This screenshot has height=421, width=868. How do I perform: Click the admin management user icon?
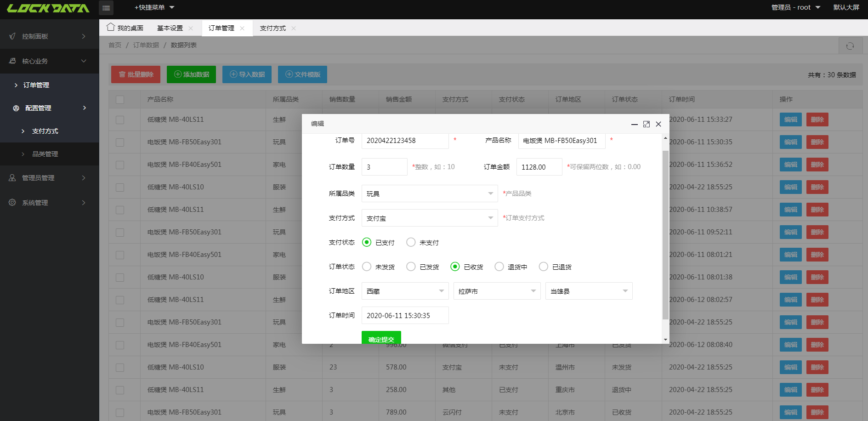click(x=12, y=178)
